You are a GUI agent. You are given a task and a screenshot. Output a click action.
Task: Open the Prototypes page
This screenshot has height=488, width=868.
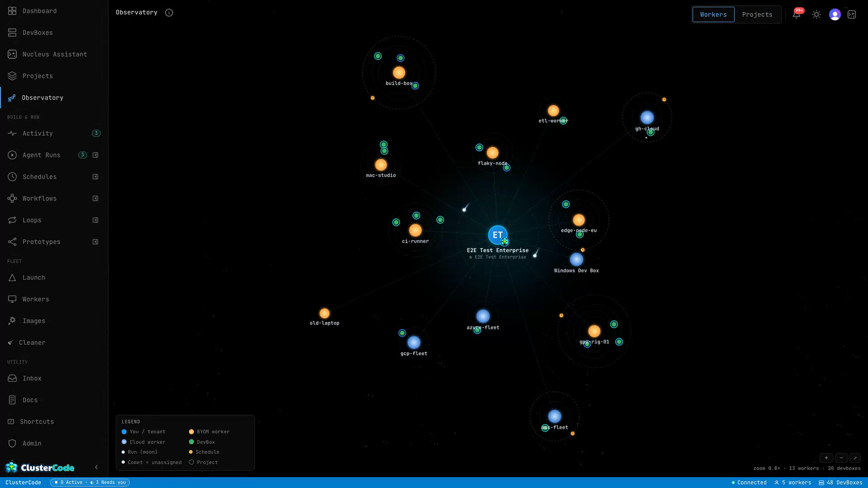pyautogui.click(x=41, y=242)
